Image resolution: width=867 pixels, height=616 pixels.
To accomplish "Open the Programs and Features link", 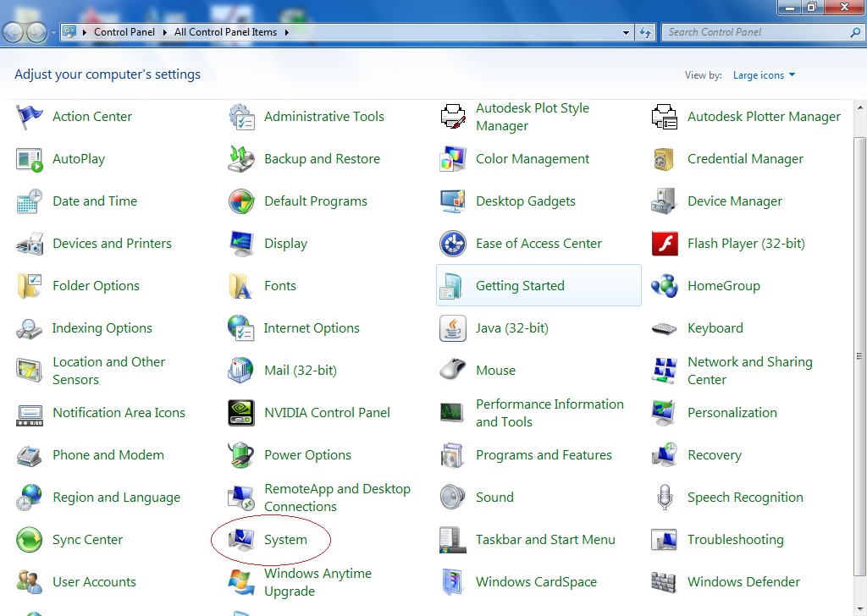I will click(x=544, y=455).
